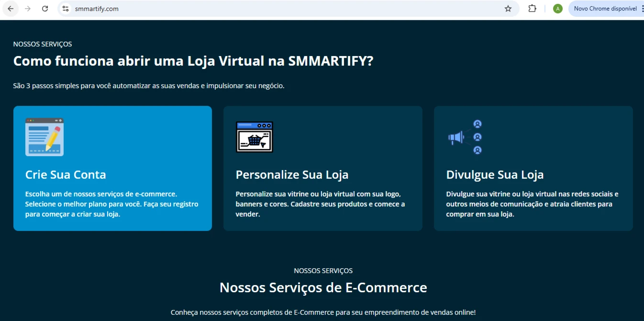Reload the smmartify.com page
Screen dimensions: 644x321
tap(45, 9)
